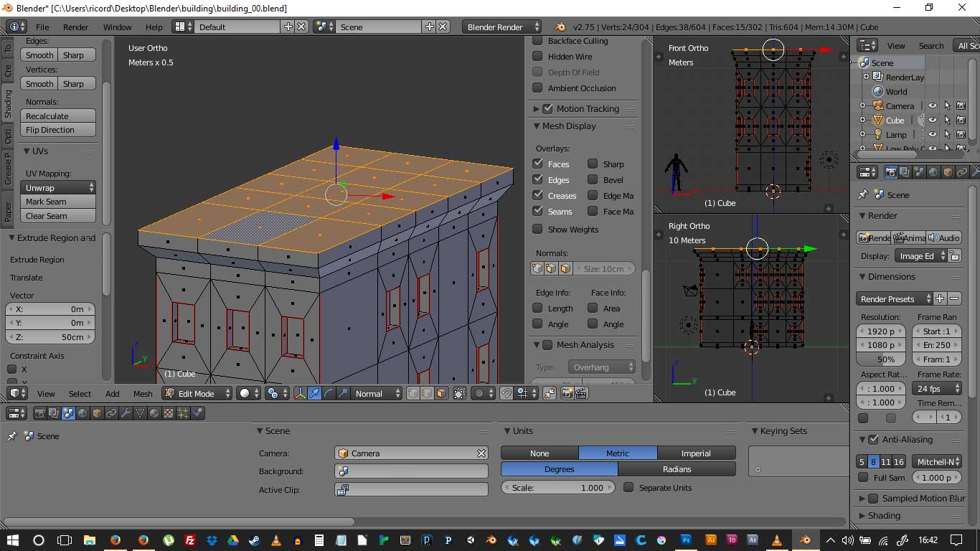Click the OpenGL render image camera icon
Image resolution: width=980 pixels, height=551 pixels.
[x=567, y=393]
